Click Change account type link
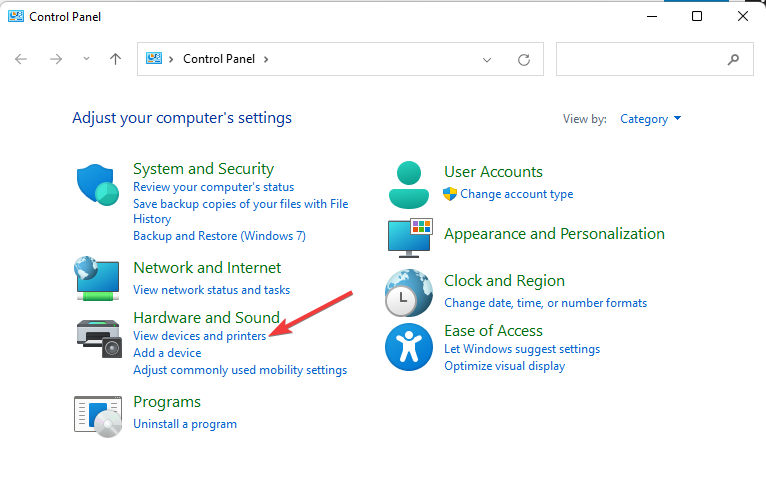Image resolution: width=766 pixels, height=495 pixels. pyautogui.click(x=516, y=195)
